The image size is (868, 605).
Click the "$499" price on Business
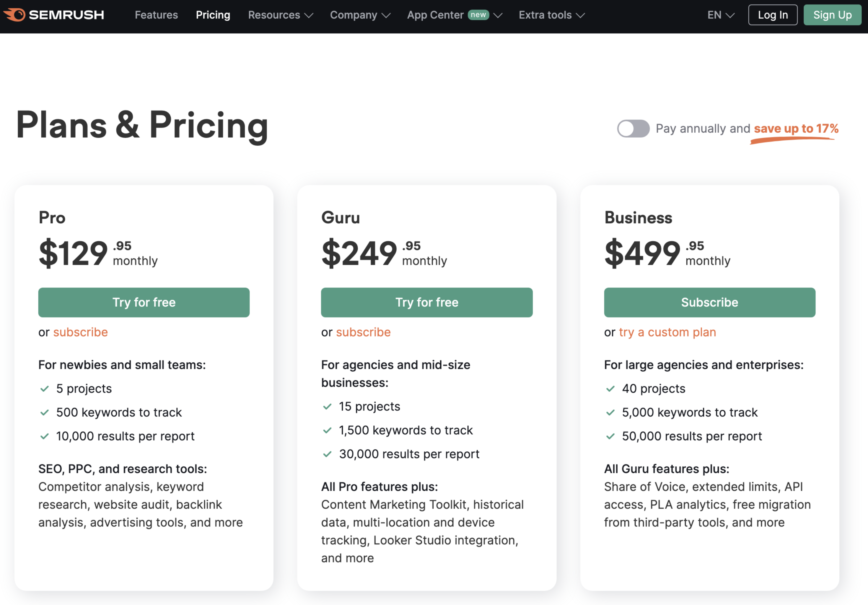click(642, 253)
